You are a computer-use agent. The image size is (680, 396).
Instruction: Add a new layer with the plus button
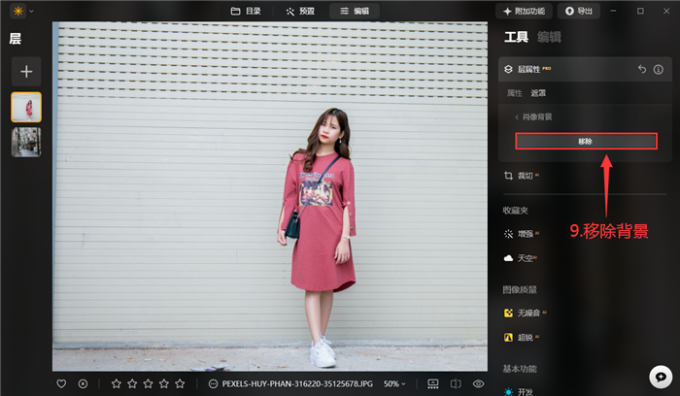click(x=26, y=72)
